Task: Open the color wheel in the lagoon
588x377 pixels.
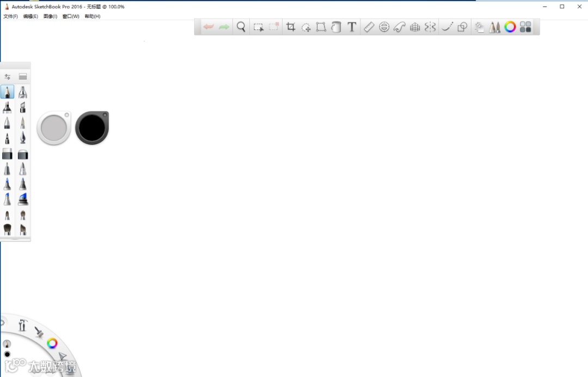Action: [x=52, y=343]
